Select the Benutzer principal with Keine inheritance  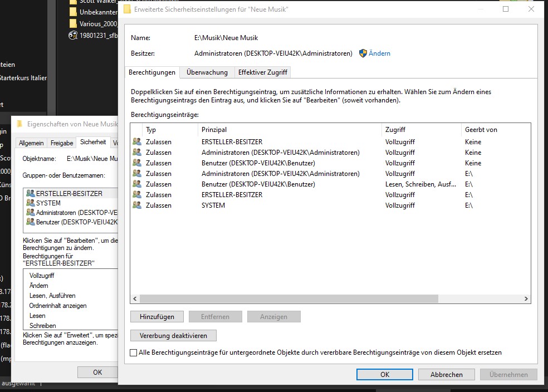click(x=258, y=163)
